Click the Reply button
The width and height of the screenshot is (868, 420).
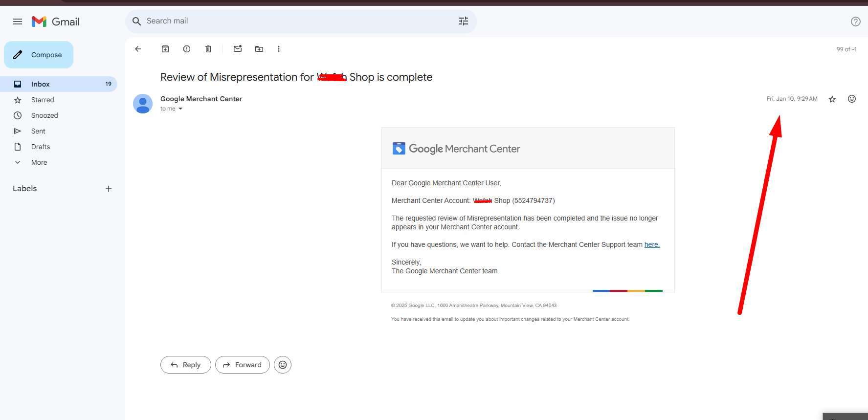click(x=186, y=365)
